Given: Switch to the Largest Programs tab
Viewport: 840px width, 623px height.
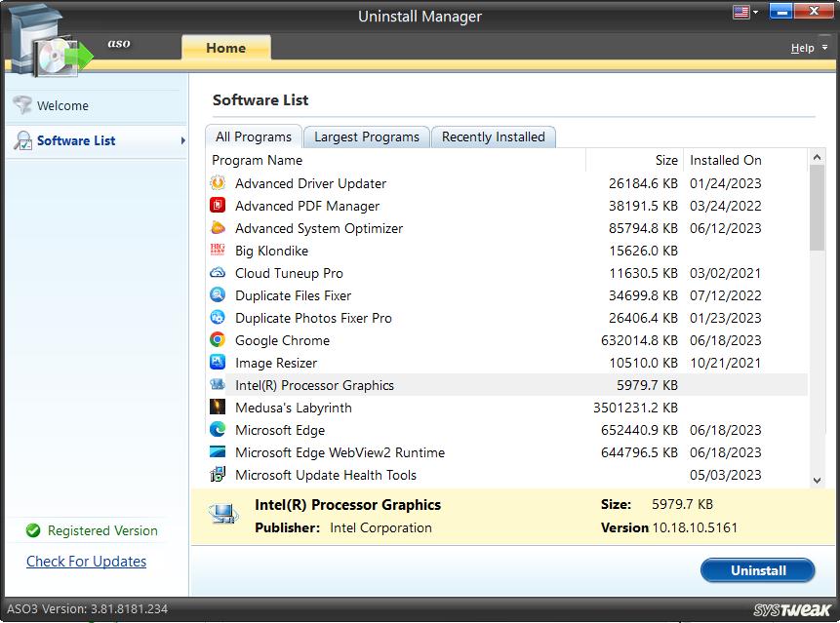Looking at the screenshot, I should 367,137.
